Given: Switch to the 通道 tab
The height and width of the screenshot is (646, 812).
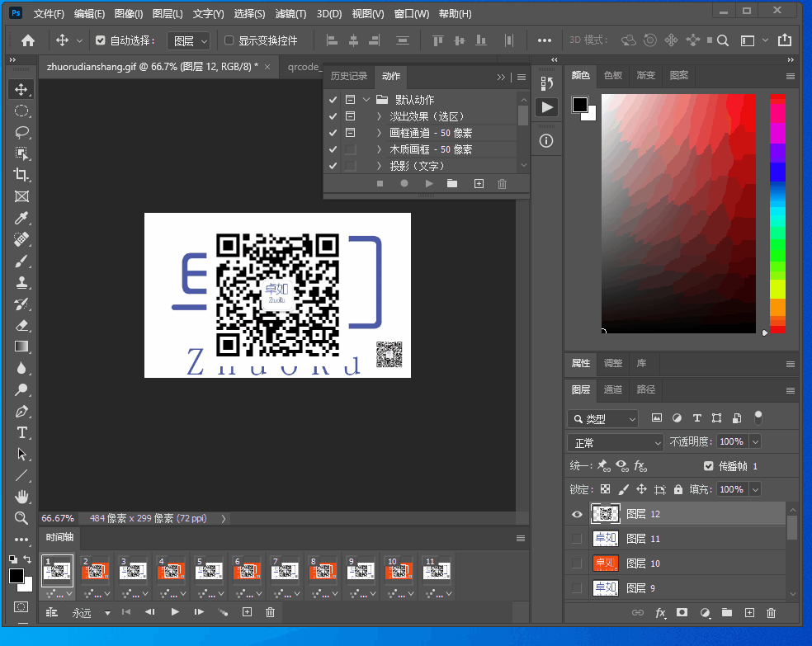Looking at the screenshot, I should point(613,389).
